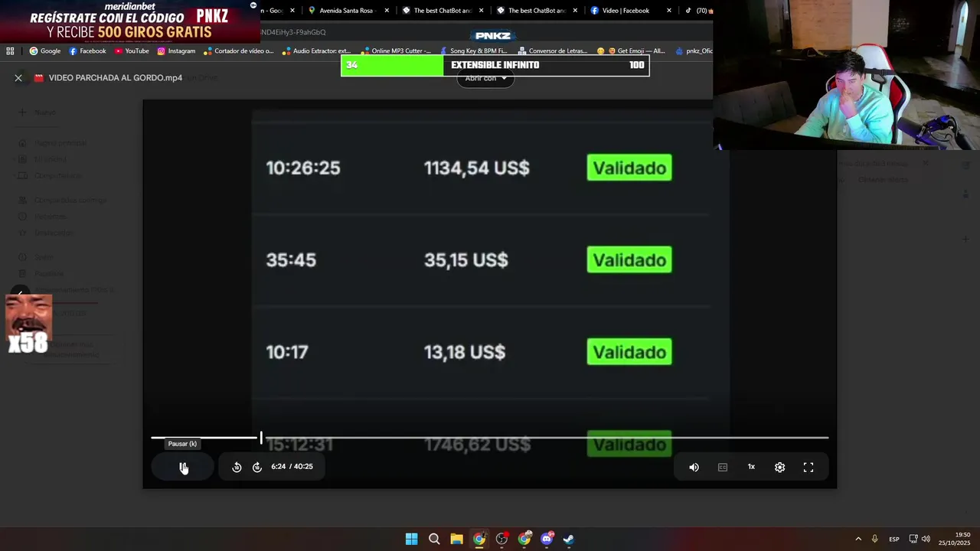Open the Facebook bookmark

click(x=87, y=51)
